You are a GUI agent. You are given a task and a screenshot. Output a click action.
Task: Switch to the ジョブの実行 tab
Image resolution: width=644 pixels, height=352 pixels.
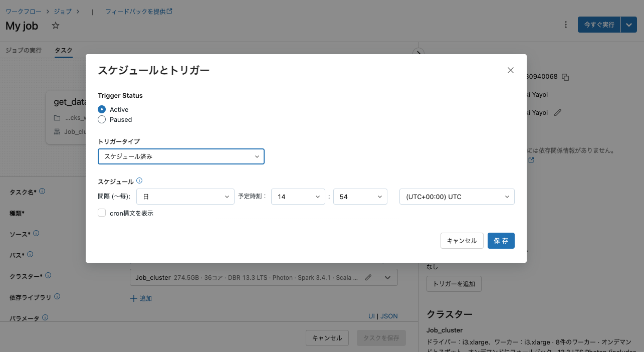click(23, 50)
